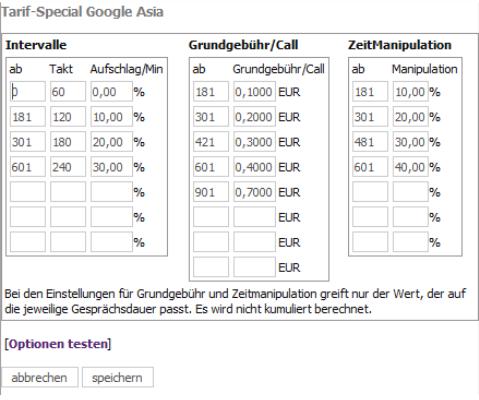Select the Grundgebühr field with 0,1000 EUR
Screen dimensions: 479x400
click(x=254, y=91)
